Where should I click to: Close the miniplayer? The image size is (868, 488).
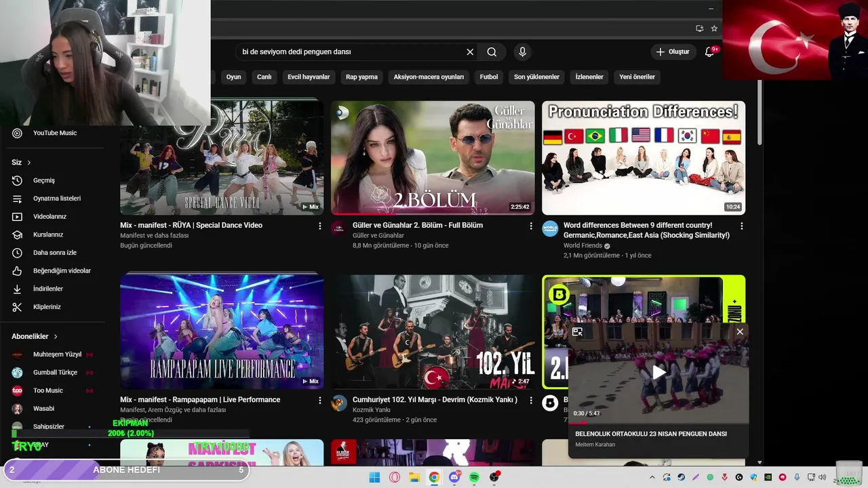[740, 332]
